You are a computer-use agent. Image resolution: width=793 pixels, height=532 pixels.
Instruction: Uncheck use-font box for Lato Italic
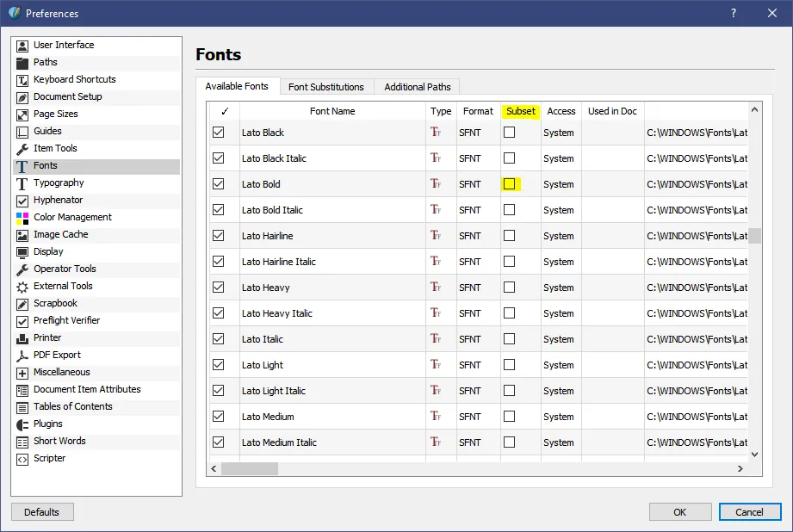point(219,339)
